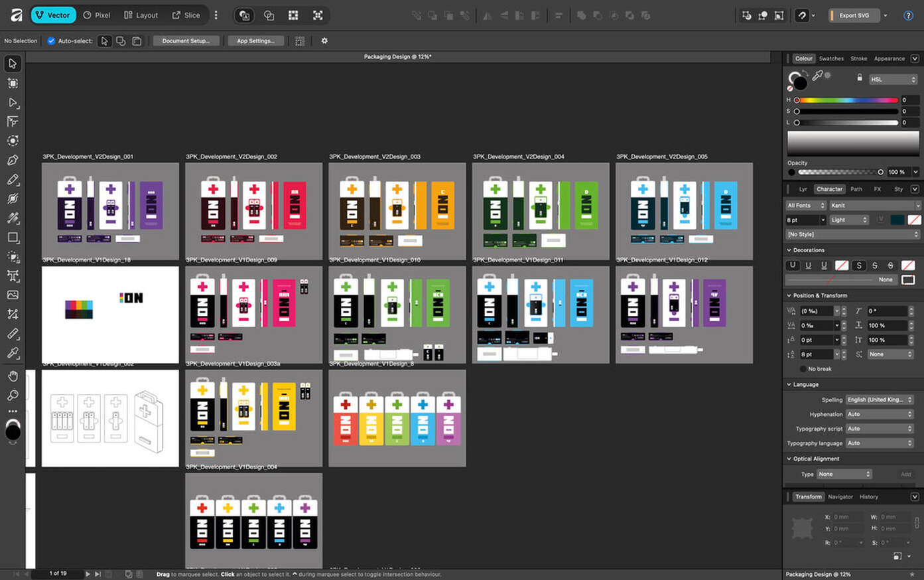Toggle the colour panel lock icon
Screen dimensions: 924x580
pos(859,78)
